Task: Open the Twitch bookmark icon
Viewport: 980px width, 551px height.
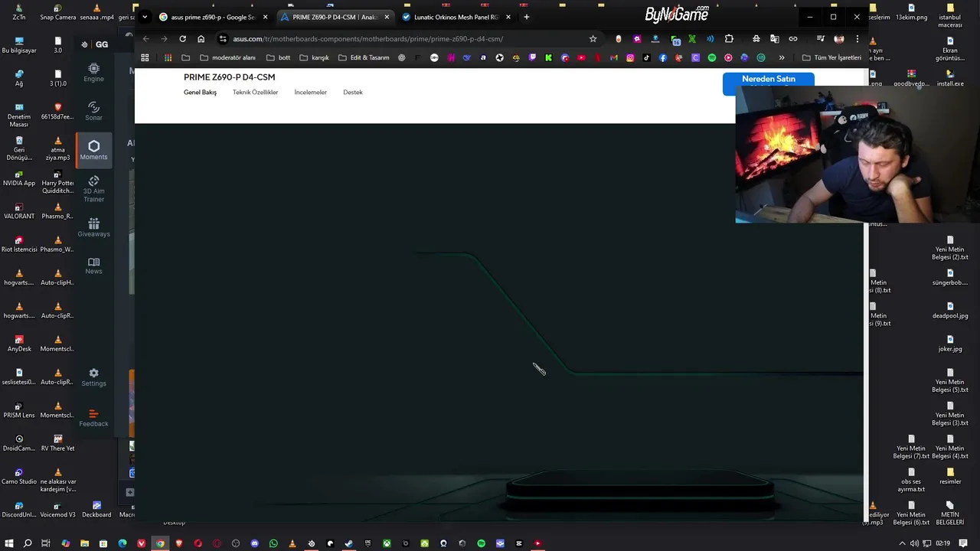Action: pos(533,57)
